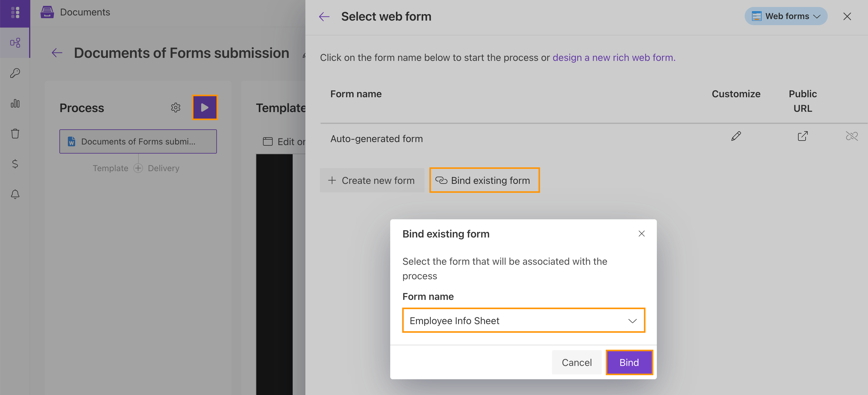Run the process with the play button

click(205, 108)
